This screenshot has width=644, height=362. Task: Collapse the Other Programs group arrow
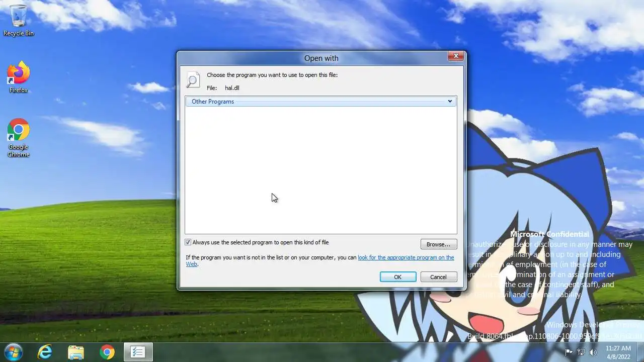coord(450,102)
